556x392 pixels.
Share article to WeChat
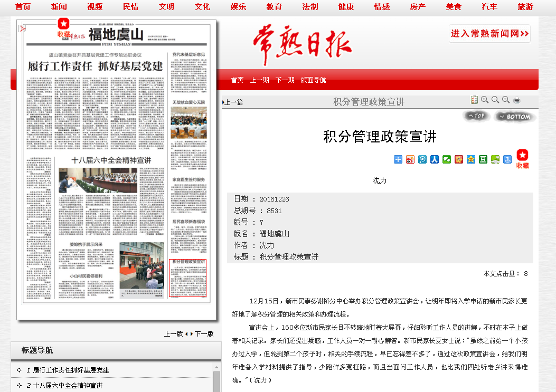pyautogui.click(x=447, y=159)
